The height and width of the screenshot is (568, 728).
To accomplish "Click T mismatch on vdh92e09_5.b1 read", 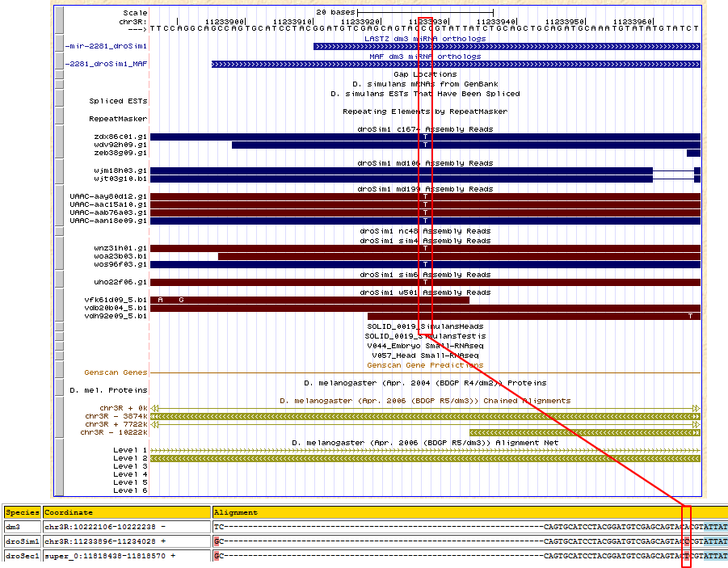I will pos(690,316).
